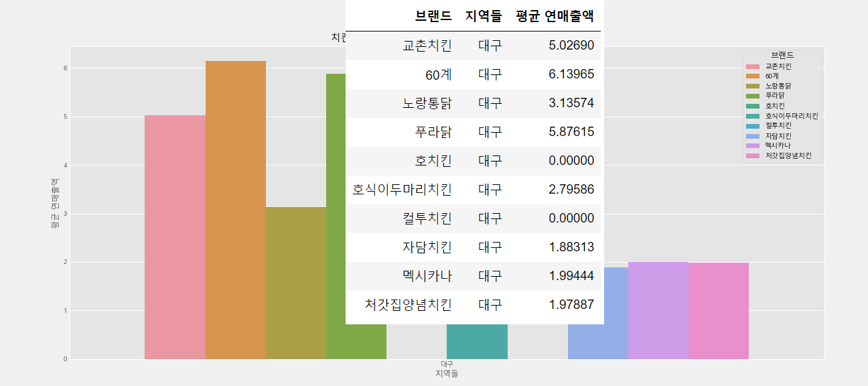Click the 처갓집양념치킨 label in the legend
Screen dimensions: 868x386
click(x=788, y=155)
